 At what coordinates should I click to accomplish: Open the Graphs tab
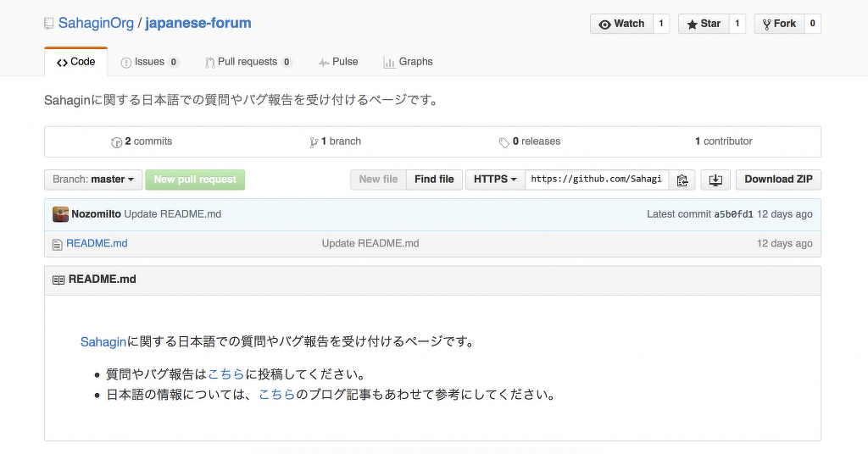point(408,62)
